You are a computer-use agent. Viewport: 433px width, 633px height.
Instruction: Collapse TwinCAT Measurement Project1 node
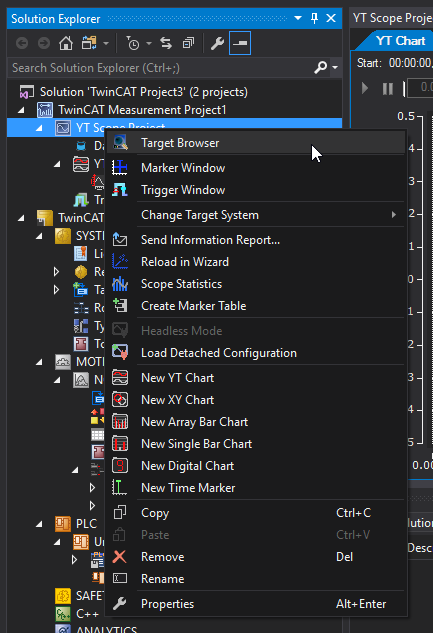[x=21, y=110]
